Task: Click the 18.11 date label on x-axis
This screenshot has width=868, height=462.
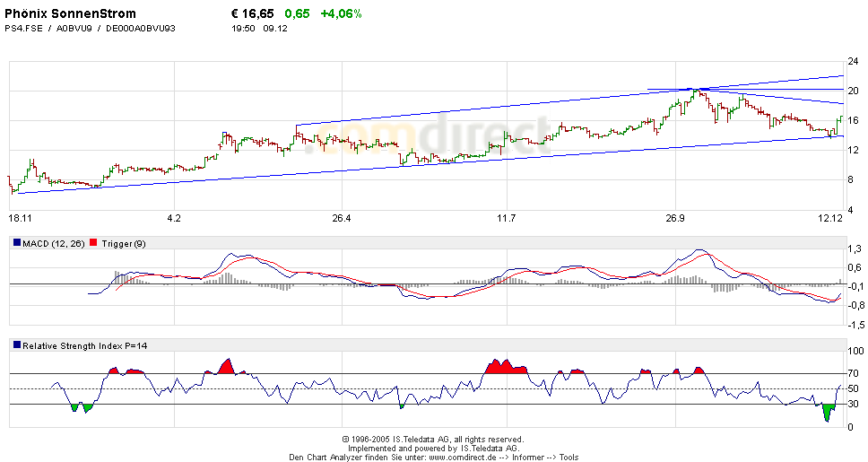Action: point(20,219)
